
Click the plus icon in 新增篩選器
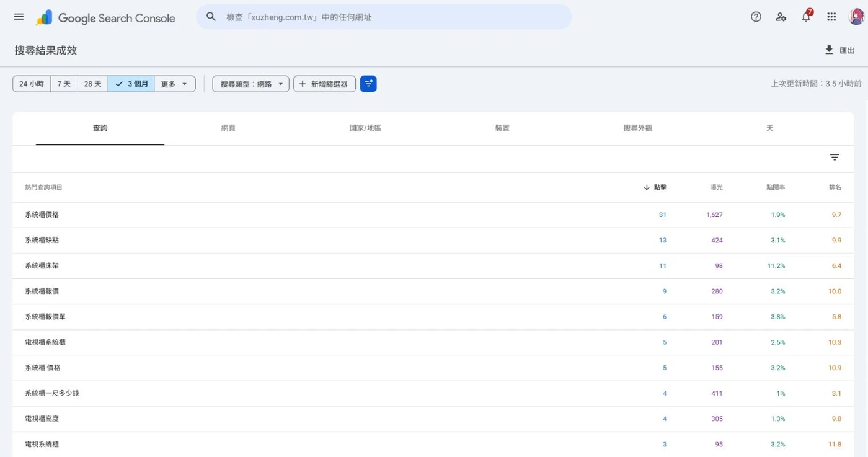[x=303, y=84]
